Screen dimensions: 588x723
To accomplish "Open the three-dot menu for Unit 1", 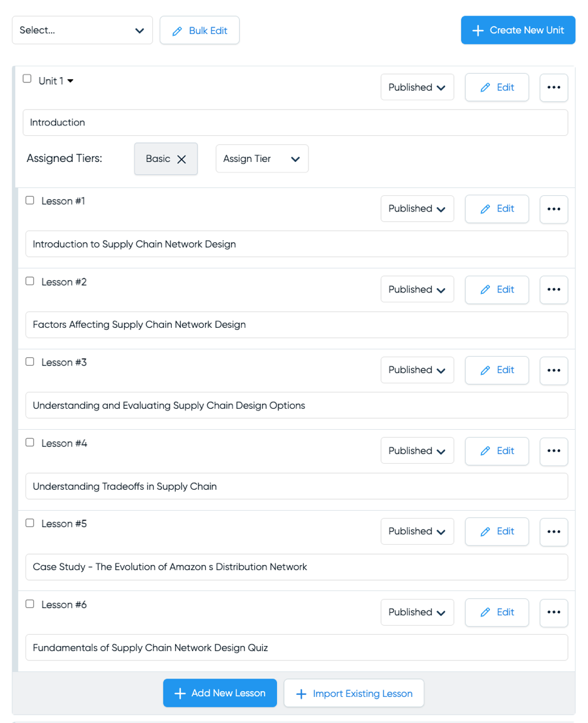I will 553,88.
